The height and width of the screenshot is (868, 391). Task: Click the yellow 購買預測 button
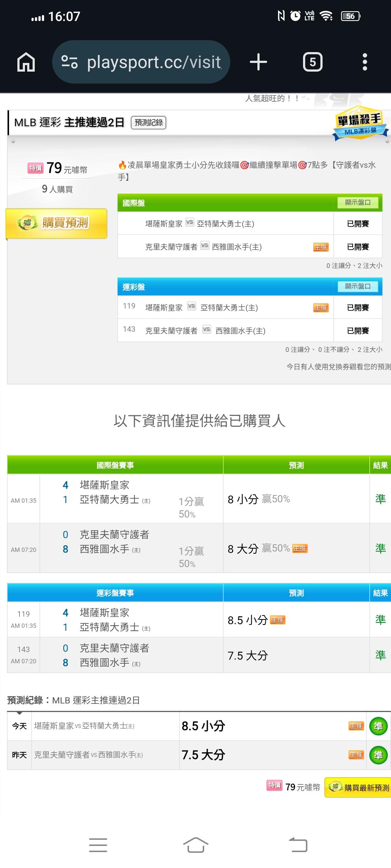pyautogui.click(x=57, y=223)
